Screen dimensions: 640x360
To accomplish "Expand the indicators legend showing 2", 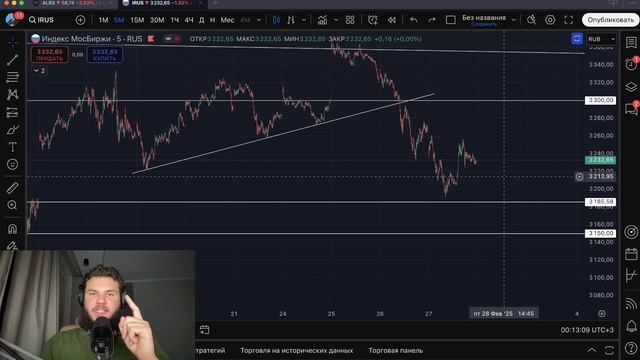I will pos(39,71).
